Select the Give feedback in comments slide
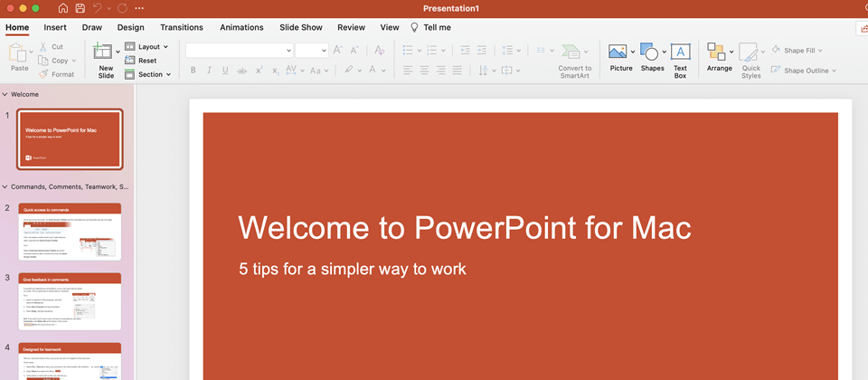This screenshot has height=380, width=868. [x=70, y=301]
